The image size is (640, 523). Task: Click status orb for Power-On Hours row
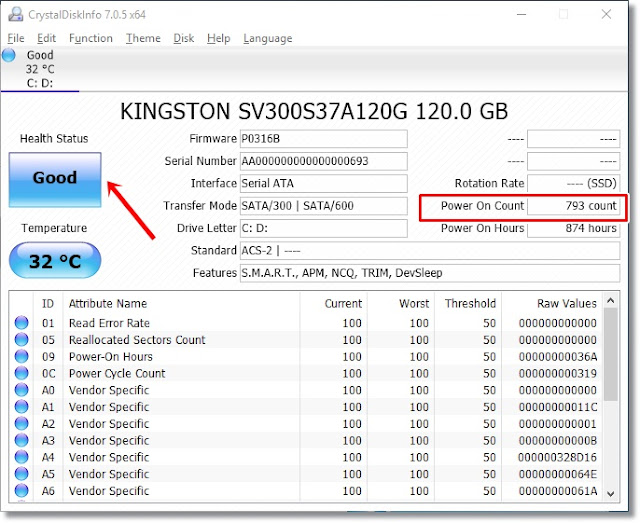[x=21, y=356]
